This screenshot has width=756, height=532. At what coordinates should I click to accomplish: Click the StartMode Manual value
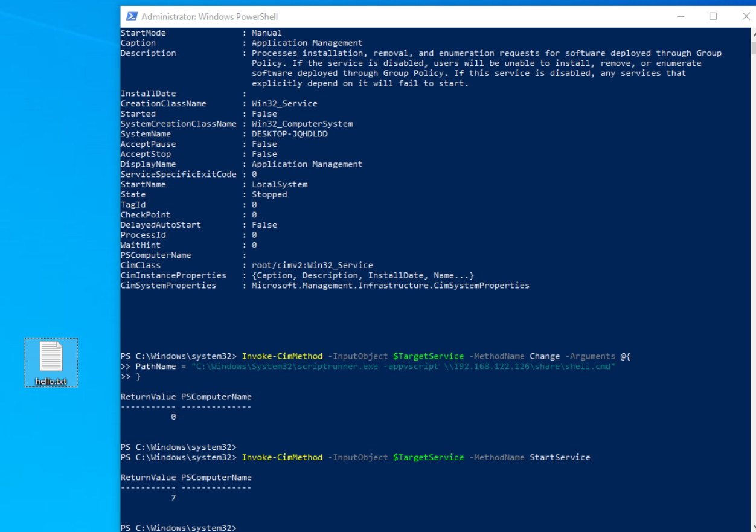pos(266,33)
